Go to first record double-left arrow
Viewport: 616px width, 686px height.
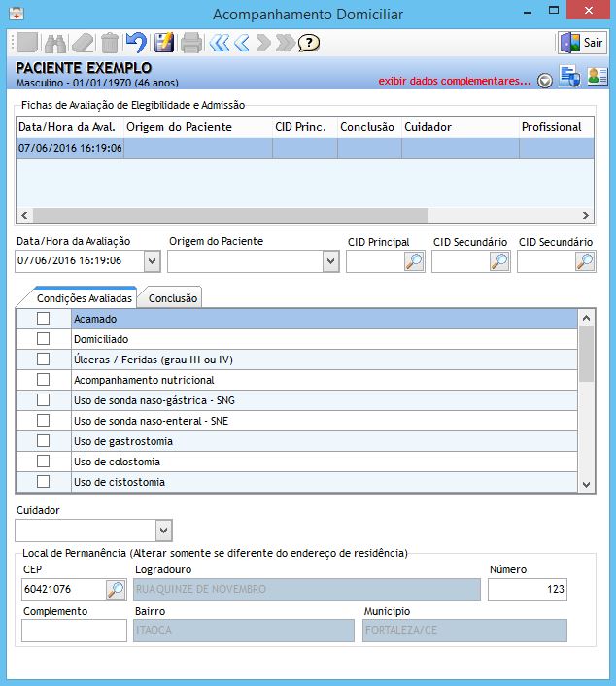(x=220, y=43)
